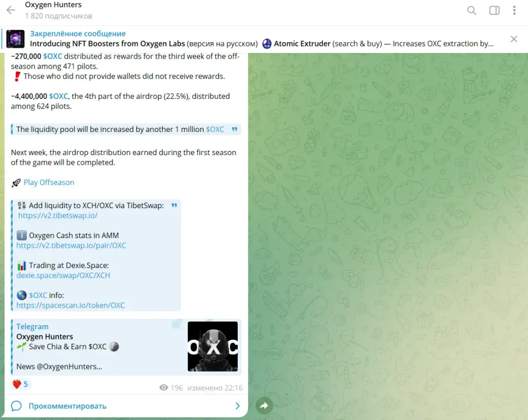Screen dimensions: 528x420
Task: Click the Atomic Extruder emoji in the pinned bar
Action: (267, 44)
